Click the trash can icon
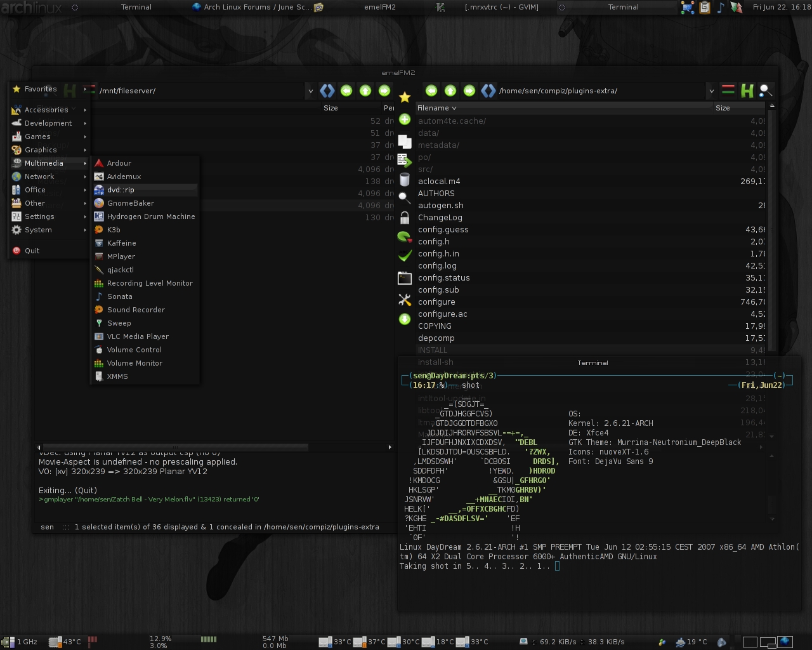 click(x=405, y=180)
